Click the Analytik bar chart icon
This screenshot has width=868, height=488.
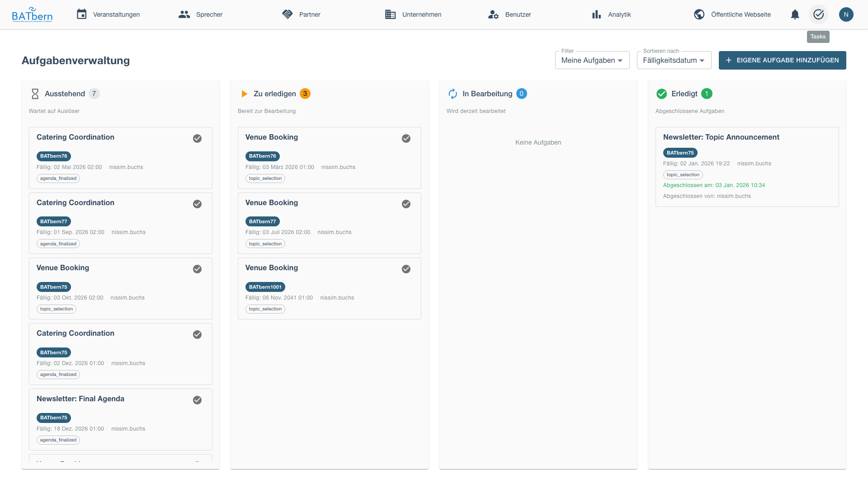597,14
